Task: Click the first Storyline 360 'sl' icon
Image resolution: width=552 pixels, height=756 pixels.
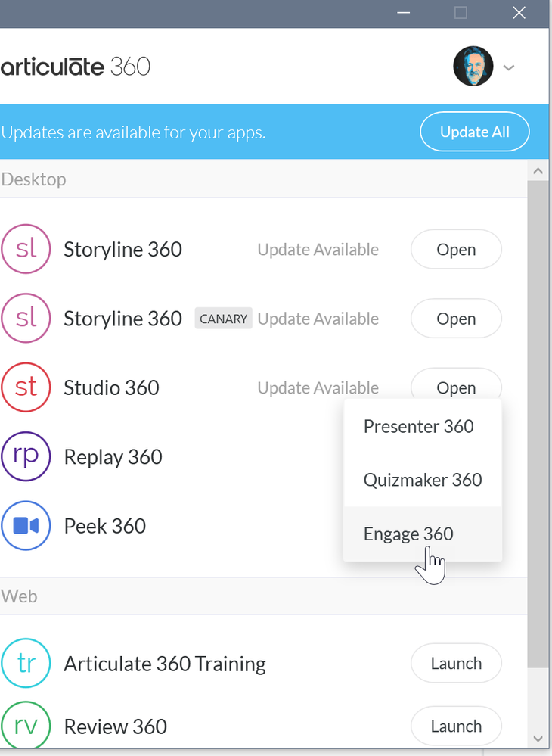Action: click(26, 249)
